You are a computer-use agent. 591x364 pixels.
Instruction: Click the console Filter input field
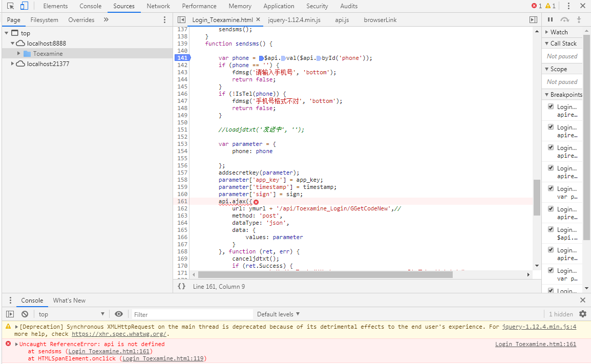coord(192,314)
